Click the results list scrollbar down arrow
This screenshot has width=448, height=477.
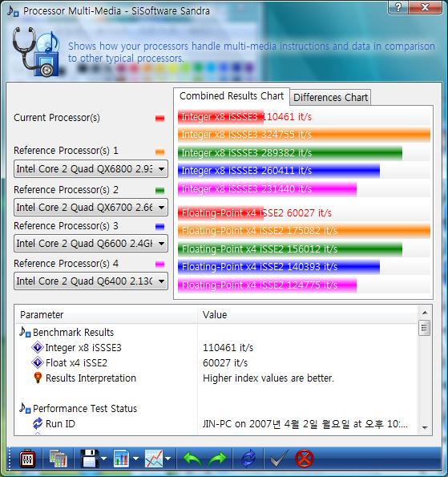coord(425,428)
